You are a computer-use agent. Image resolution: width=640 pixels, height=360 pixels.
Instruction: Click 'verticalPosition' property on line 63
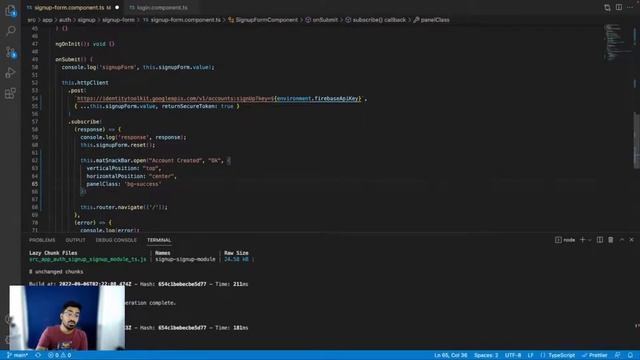point(112,168)
